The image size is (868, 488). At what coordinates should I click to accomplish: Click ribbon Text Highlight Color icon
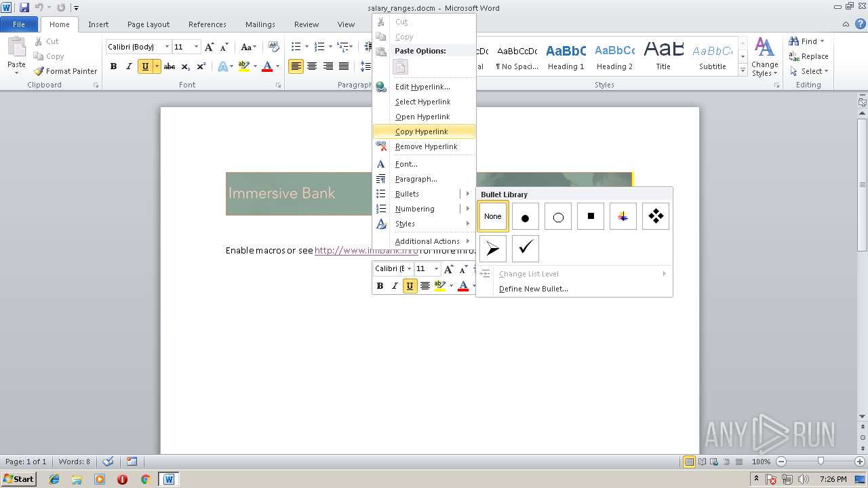click(244, 66)
